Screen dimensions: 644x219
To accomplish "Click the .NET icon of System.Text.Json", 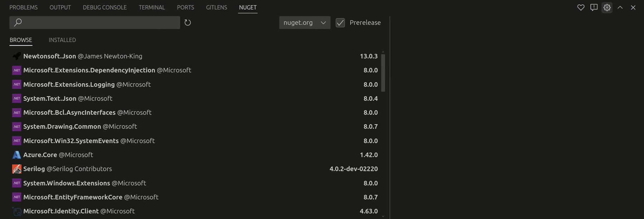I will [x=16, y=99].
